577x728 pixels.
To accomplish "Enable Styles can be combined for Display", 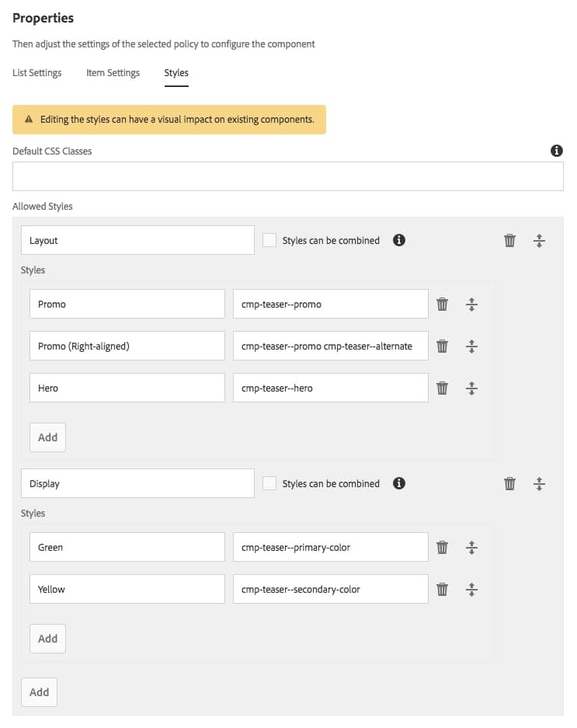I will 269,483.
